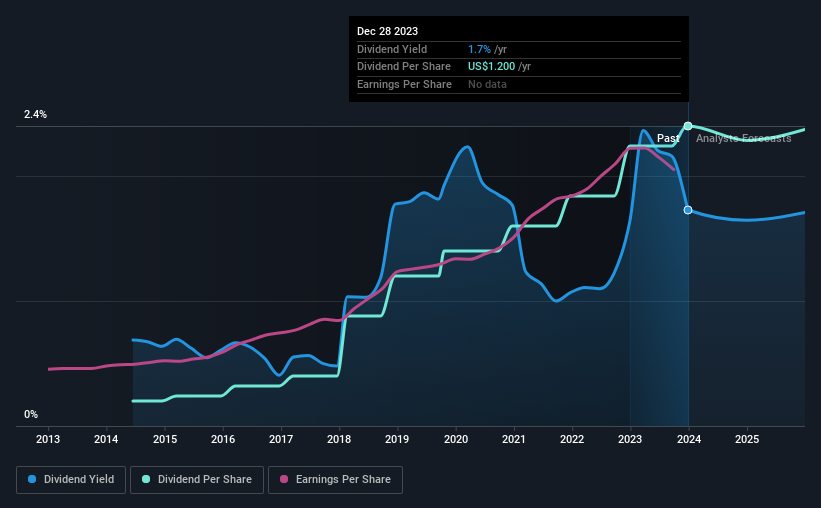This screenshot has height=508, width=821.
Task: Click 'No data' in the tooltip
Action: [487, 84]
